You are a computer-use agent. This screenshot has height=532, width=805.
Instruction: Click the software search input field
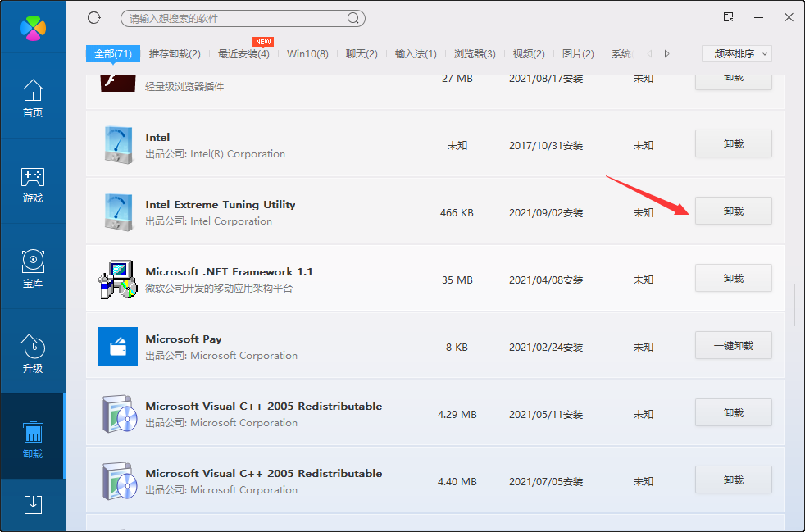234,18
